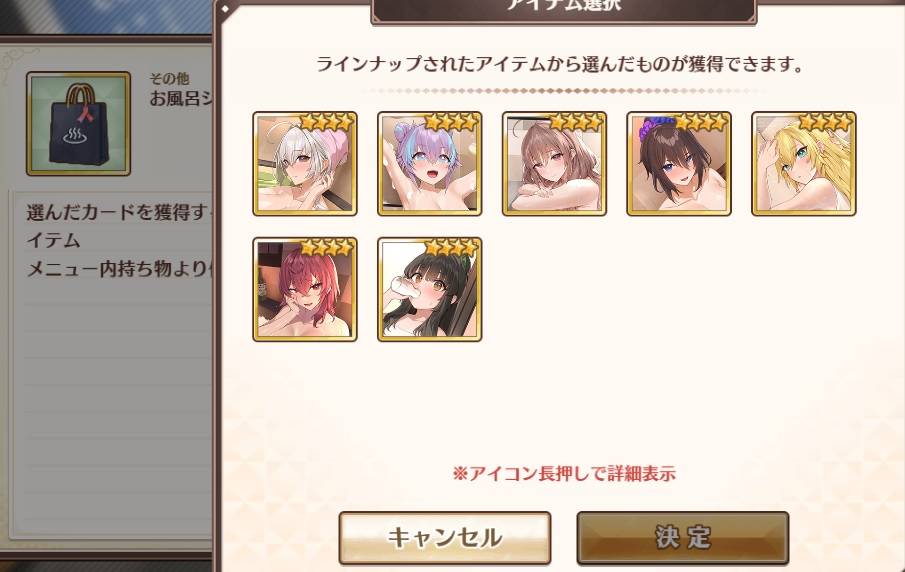Screen dimensions: 905x572
Task: Click the 選んだカードを獲得 description line
Action: coord(119,212)
